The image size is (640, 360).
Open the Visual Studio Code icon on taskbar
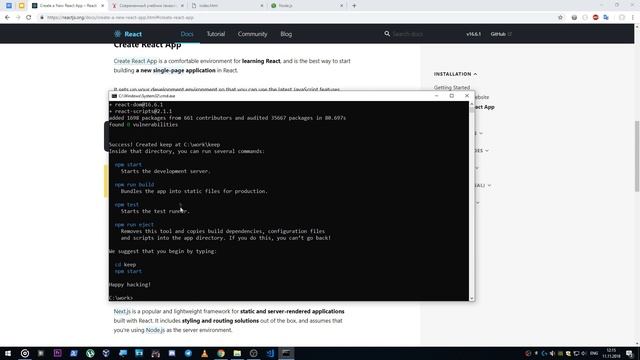click(x=270, y=353)
